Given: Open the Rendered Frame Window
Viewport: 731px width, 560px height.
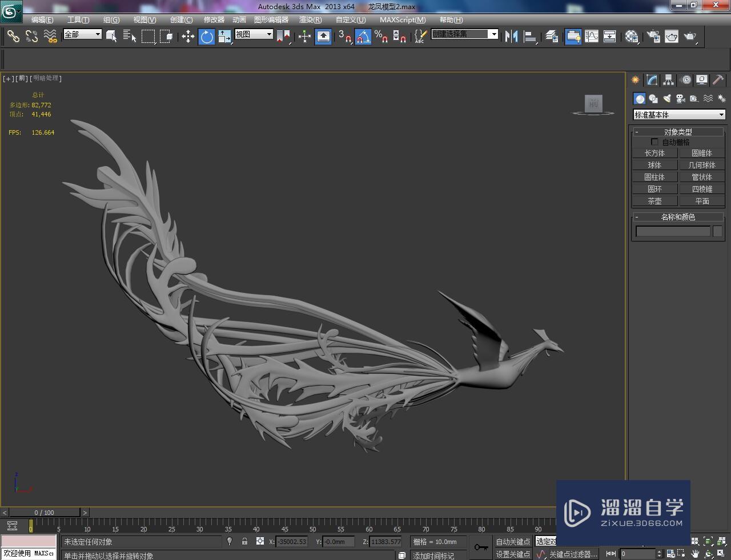Looking at the screenshot, I should 672,37.
